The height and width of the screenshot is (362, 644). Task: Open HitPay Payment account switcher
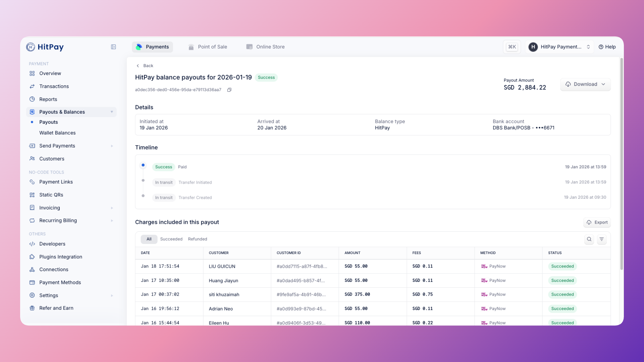click(559, 47)
